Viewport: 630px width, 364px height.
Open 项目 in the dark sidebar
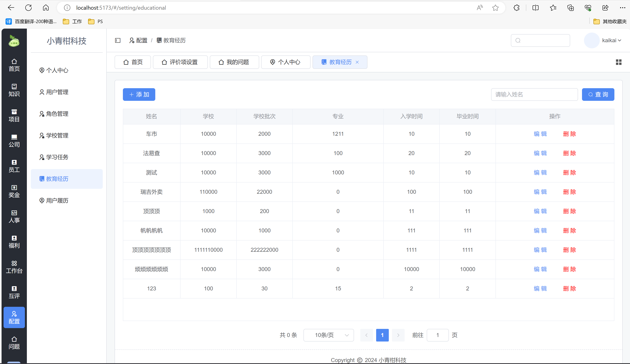14,116
